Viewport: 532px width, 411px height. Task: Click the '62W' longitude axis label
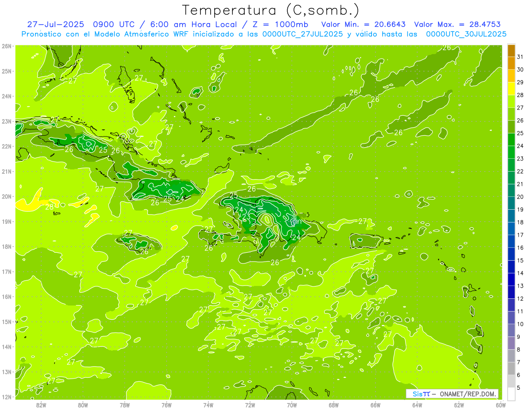459,405
